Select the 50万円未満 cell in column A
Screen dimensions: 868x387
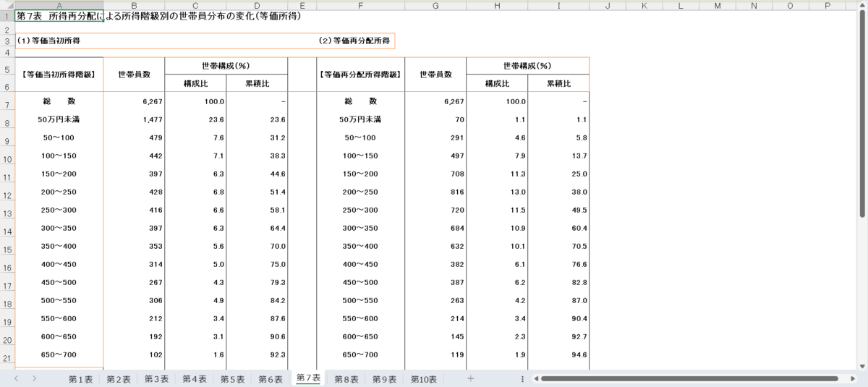(58, 119)
